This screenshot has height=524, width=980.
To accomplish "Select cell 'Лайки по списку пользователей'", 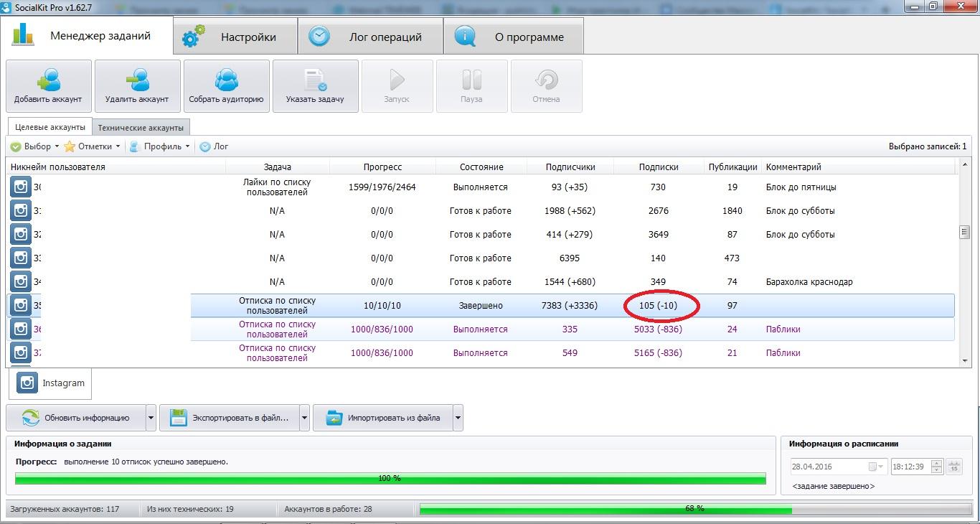I will pyautogui.click(x=277, y=187).
